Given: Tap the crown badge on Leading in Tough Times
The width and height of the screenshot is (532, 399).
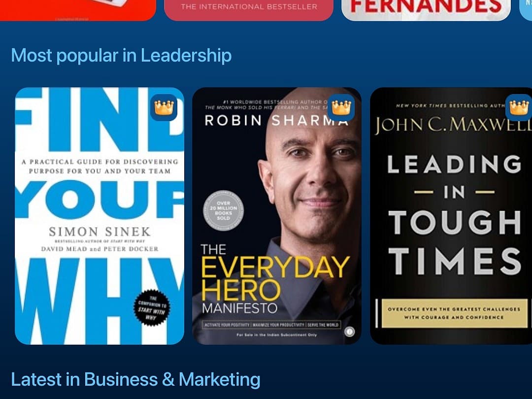Looking at the screenshot, I should (x=519, y=107).
